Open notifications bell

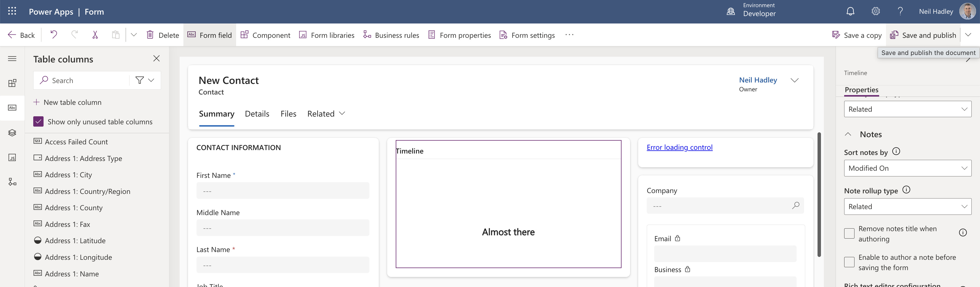pos(850,11)
